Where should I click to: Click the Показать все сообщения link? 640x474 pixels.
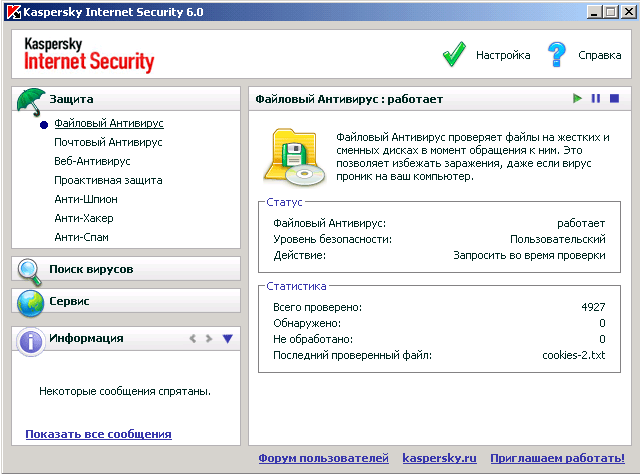(x=98, y=434)
